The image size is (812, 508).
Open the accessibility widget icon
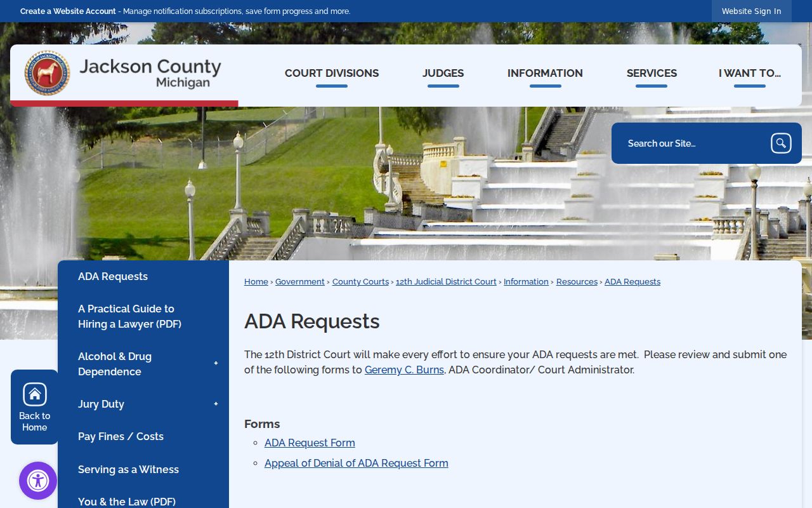pos(38,481)
